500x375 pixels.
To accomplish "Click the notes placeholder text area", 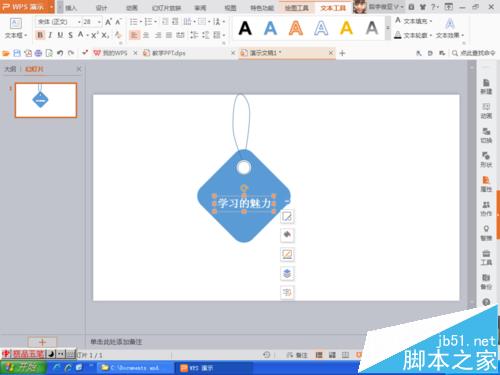I will pos(116,342).
